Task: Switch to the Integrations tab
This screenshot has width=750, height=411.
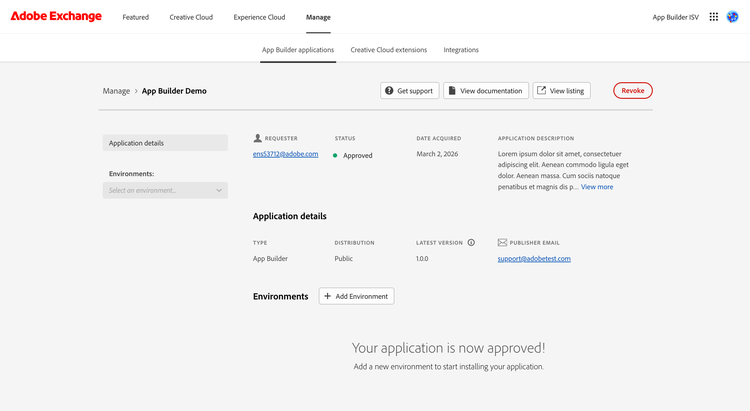Action: [461, 50]
